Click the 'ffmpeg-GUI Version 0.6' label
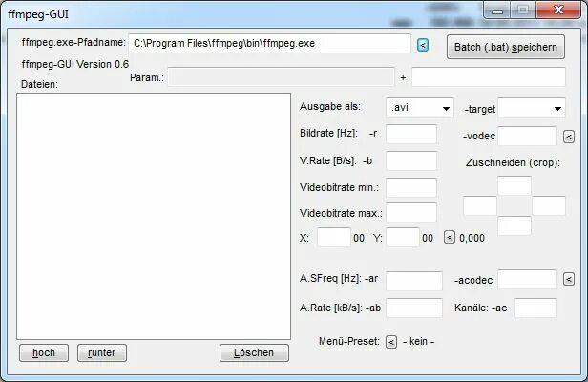 click(75, 64)
